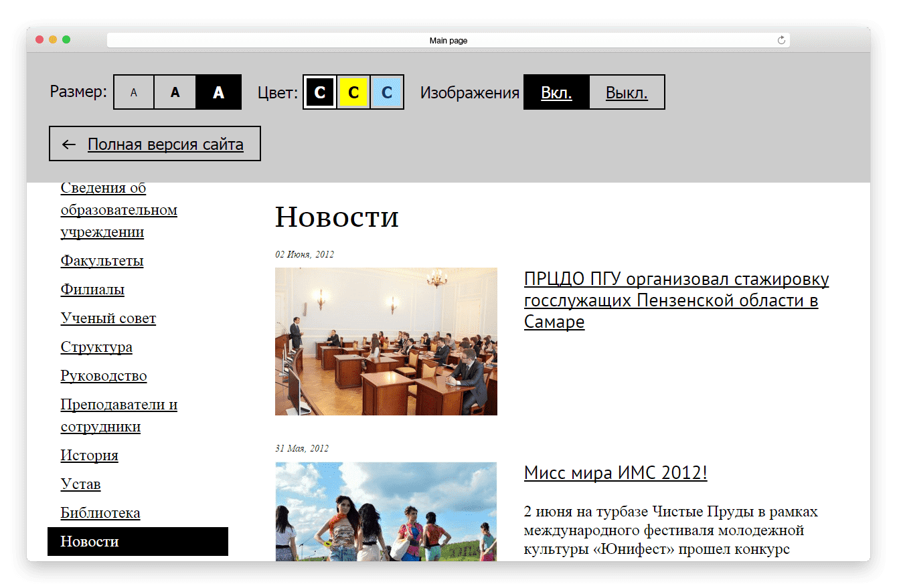Click the Цвет: label

278,92
